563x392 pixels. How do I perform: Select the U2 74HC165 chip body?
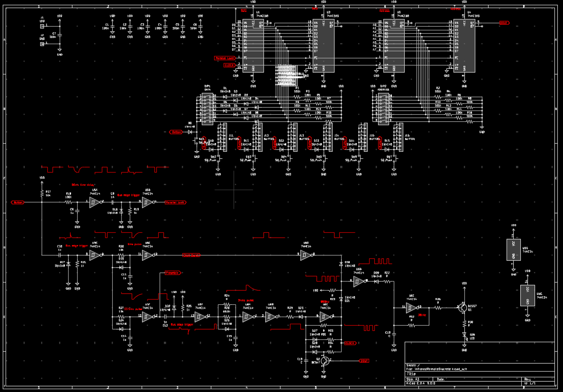[x=323, y=46]
